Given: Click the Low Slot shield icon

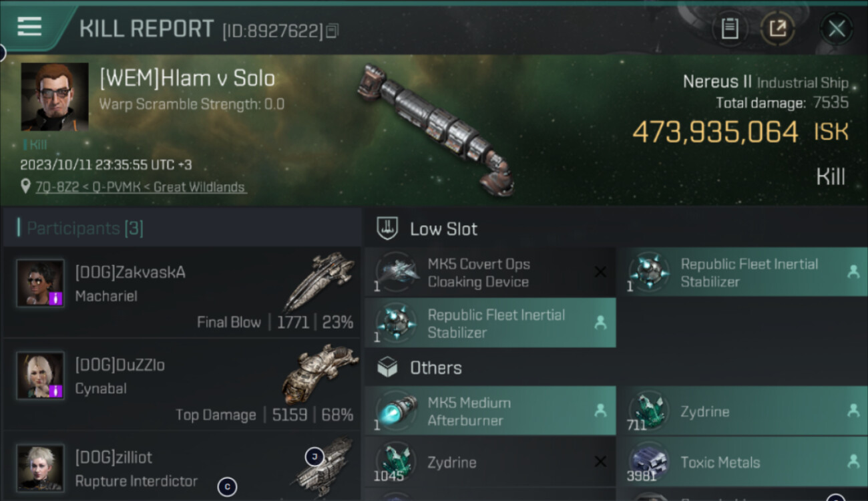Looking at the screenshot, I should (387, 228).
